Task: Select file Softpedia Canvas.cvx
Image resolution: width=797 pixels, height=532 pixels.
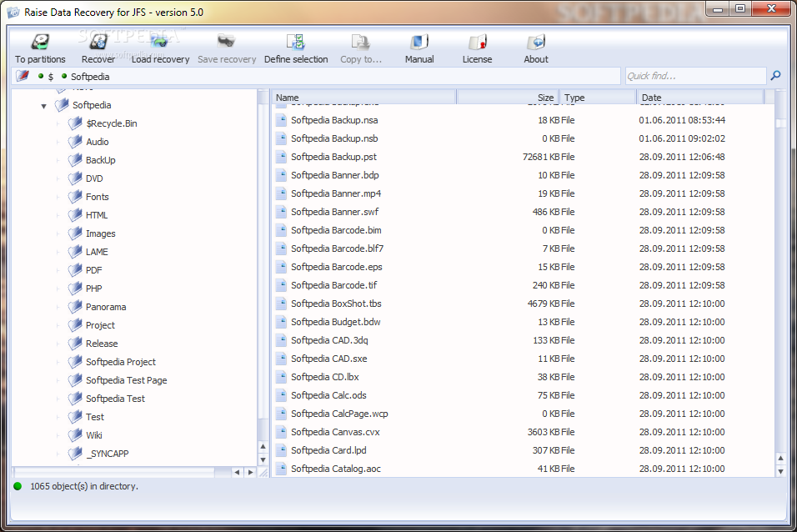Action: coord(335,432)
